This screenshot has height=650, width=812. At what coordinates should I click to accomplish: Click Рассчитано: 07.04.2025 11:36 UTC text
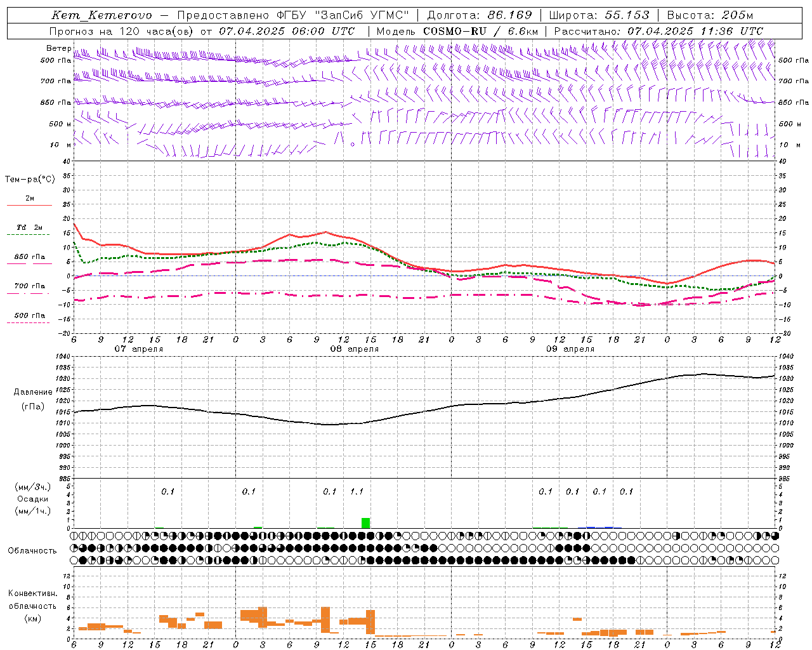[658, 31]
